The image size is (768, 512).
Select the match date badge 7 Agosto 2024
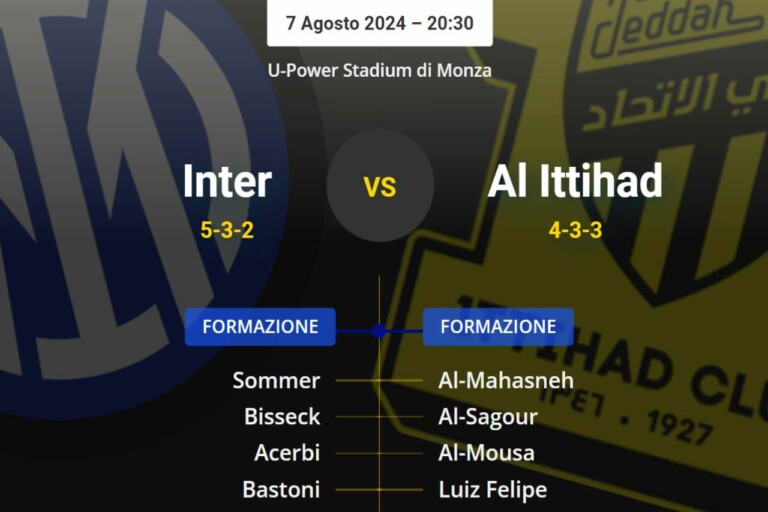click(x=380, y=23)
